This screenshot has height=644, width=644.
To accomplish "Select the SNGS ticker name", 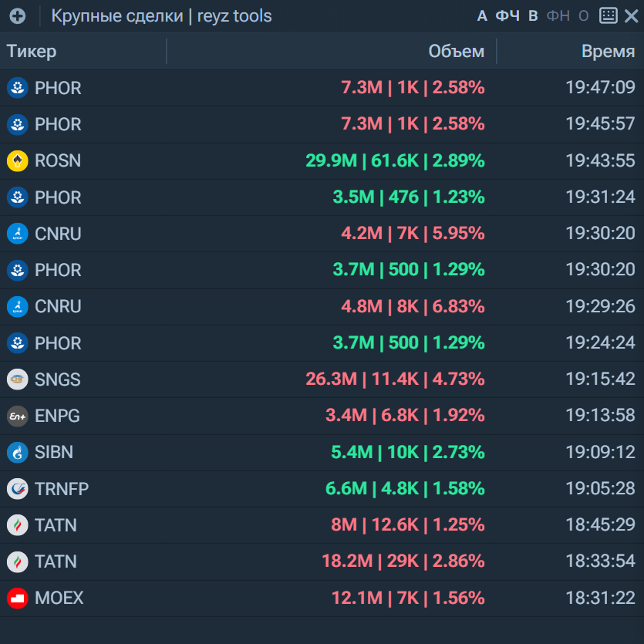I will point(58,379).
